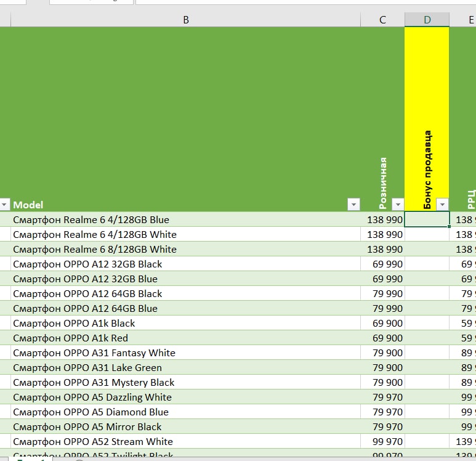Screen dimensions: 476x461
Task: Select cell Смартфон OPPO A12 32GB Blue
Action: 185,279
